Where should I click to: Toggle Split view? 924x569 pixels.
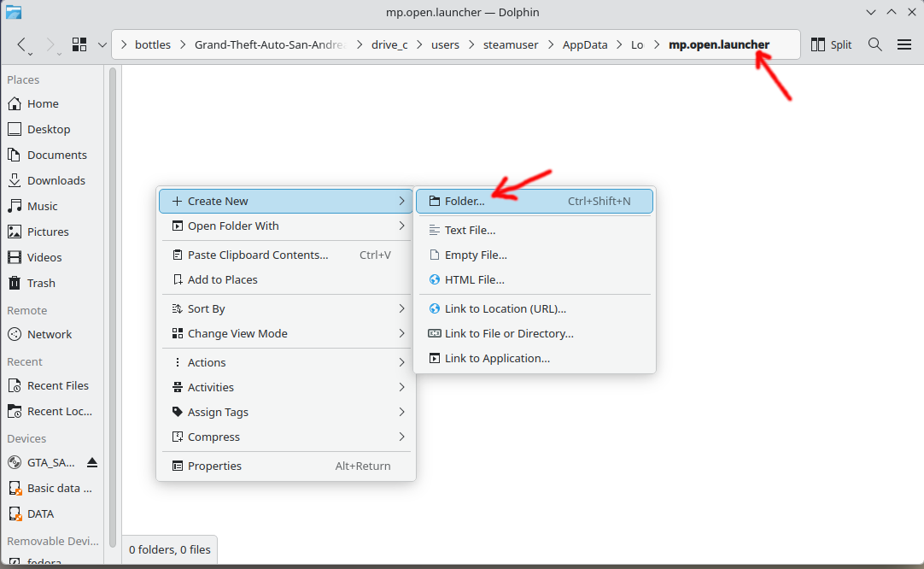click(831, 44)
